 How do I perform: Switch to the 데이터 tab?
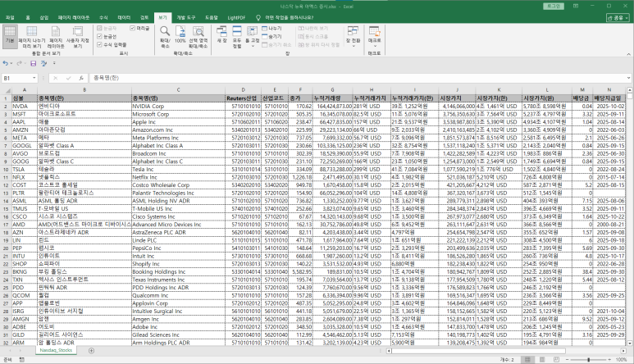tap(124, 18)
